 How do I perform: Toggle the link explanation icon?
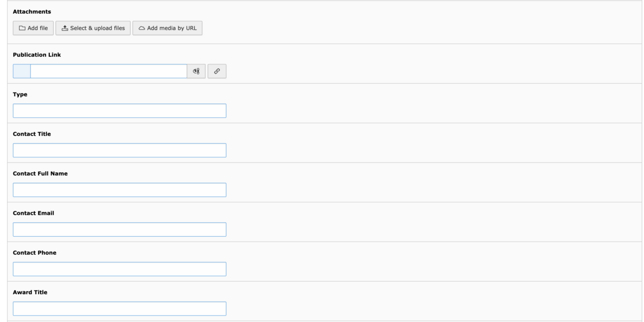pos(196,71)
